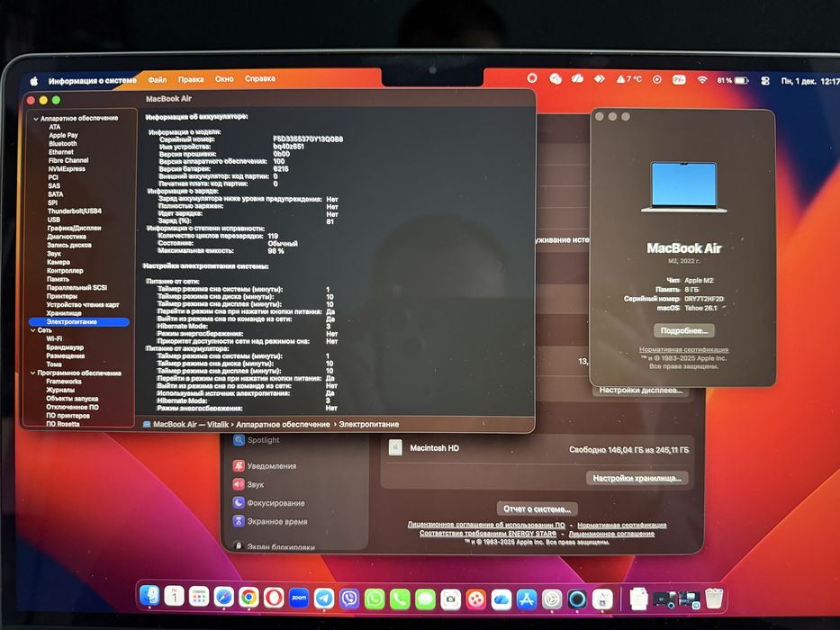Collapse the Сеть tree section
The height and width of the screenshot is (630, 840).
click(33, 330)
